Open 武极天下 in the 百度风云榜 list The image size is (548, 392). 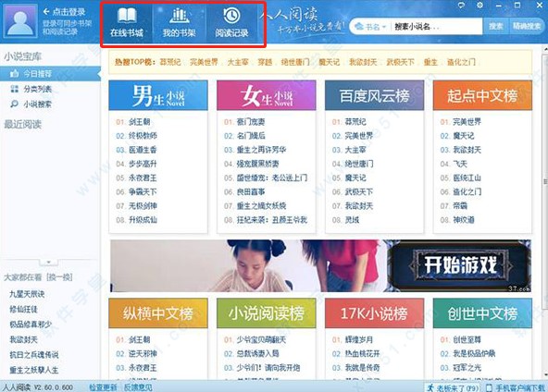(x=359, y=191)
